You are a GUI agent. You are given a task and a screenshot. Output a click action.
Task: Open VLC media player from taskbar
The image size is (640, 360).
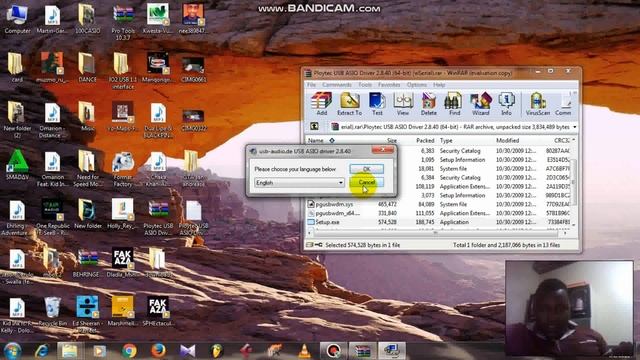pos(304,351)
